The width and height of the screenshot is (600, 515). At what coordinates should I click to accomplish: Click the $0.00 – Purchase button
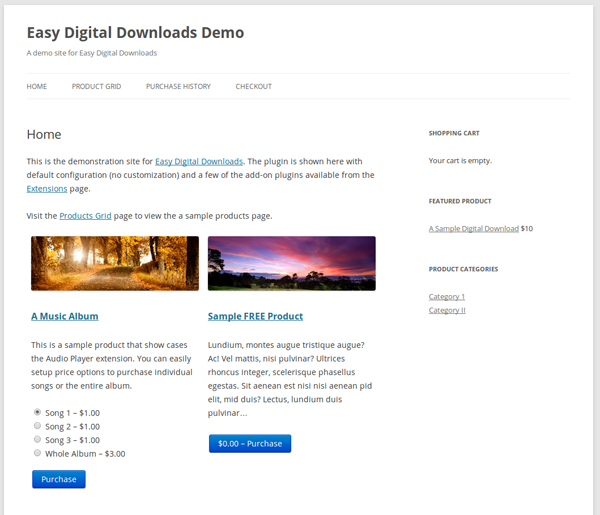(x=250, y=443)
